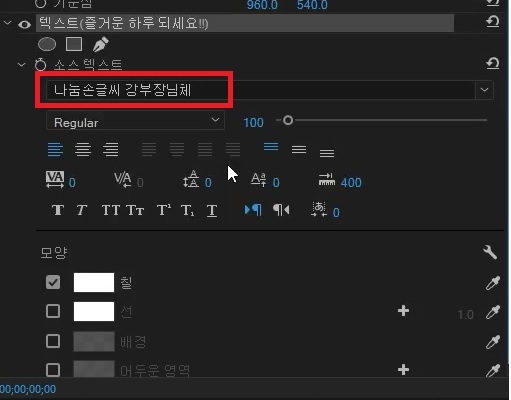Select the pen mask tool
This screenshot has width=511, height=400.
pyautogui.click(x=100, y=44)
